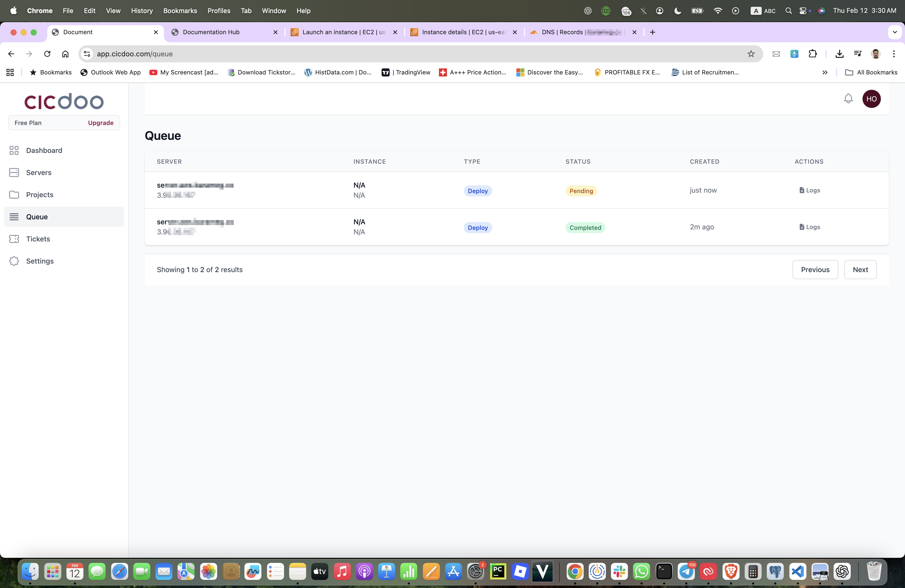Image resolution: width=905 pixels, height=588 pixels.
Task: Click the Next pagination button
Action: 860,270
